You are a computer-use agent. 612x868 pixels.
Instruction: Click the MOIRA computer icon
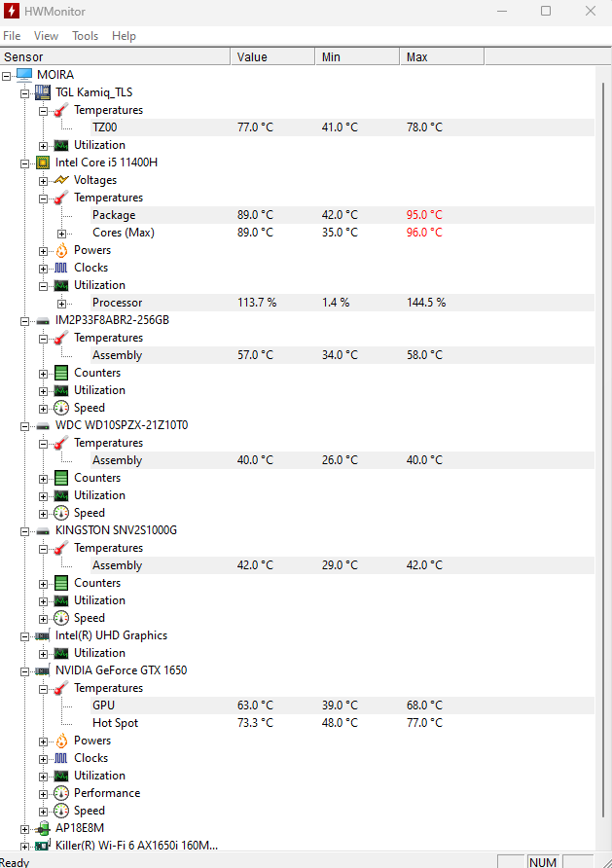pos(24,75)
